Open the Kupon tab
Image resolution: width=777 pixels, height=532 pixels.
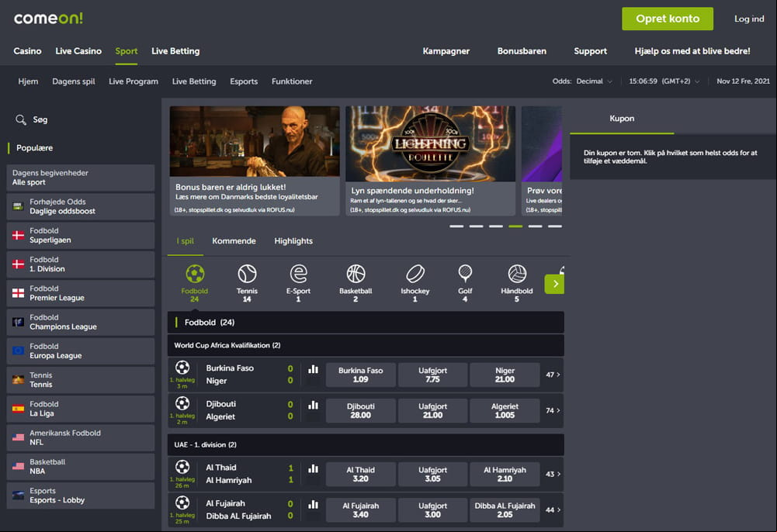click(622, 119)
